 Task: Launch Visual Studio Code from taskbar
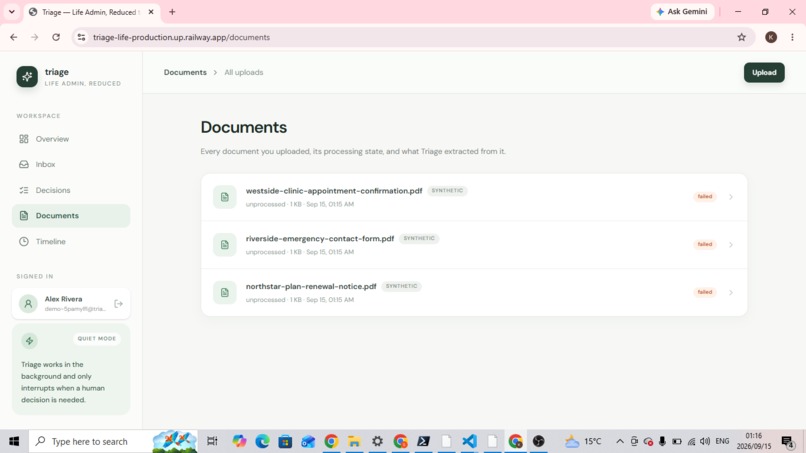(x=469, y=441)
